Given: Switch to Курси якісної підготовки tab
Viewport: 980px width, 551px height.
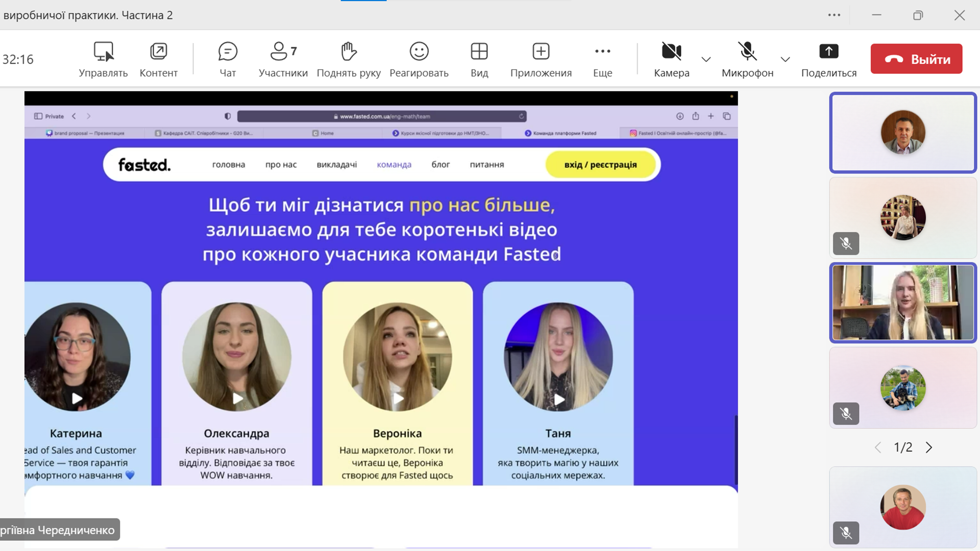Looking at the screenshot, I should pos(441,133).
